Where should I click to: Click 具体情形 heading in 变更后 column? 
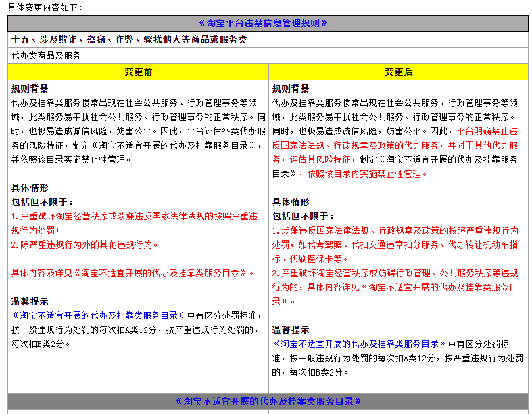(x=291, y=202)
